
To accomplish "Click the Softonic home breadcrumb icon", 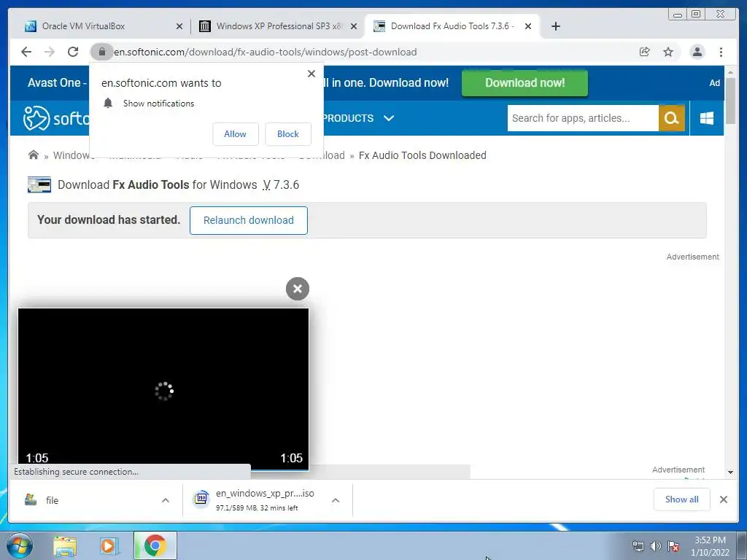I will click(34, 155).
